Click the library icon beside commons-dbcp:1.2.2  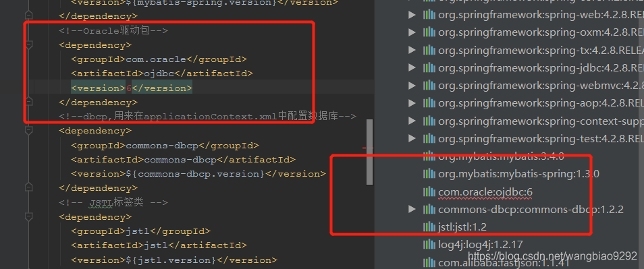pyautogui.click(x=429, y=209)
